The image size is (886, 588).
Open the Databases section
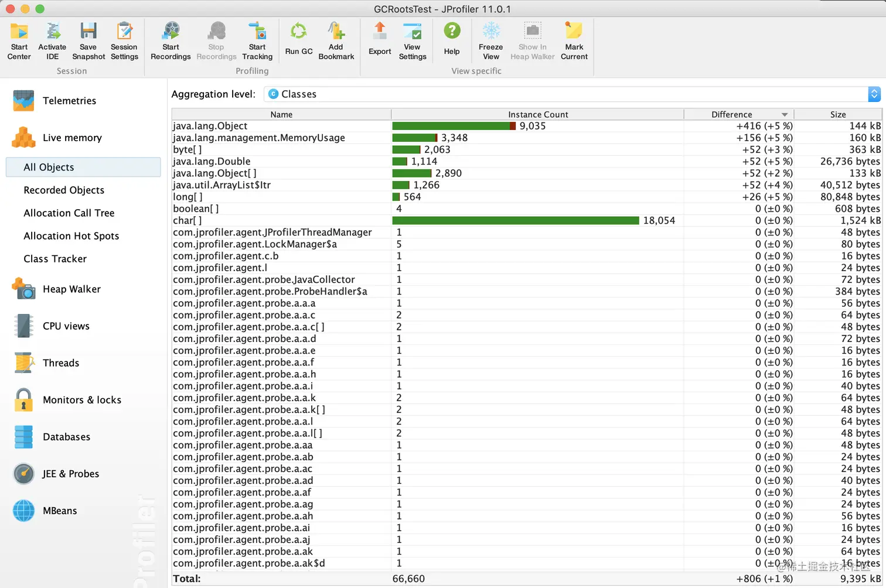52,437
